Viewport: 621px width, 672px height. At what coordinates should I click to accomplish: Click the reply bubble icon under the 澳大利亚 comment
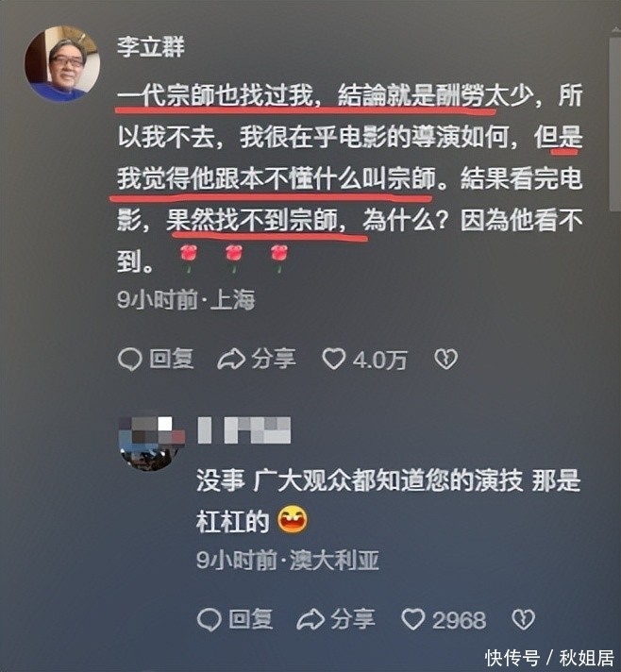[x=209, y=620]
